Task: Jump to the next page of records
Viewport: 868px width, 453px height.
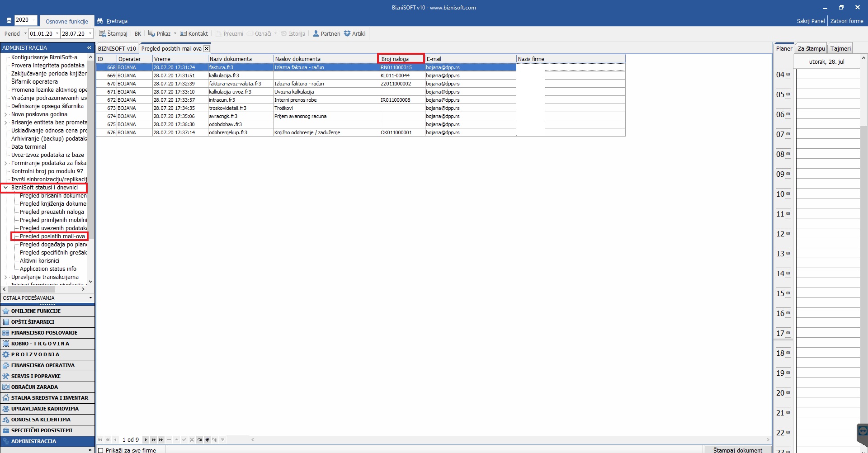Action: pos(153,439)
